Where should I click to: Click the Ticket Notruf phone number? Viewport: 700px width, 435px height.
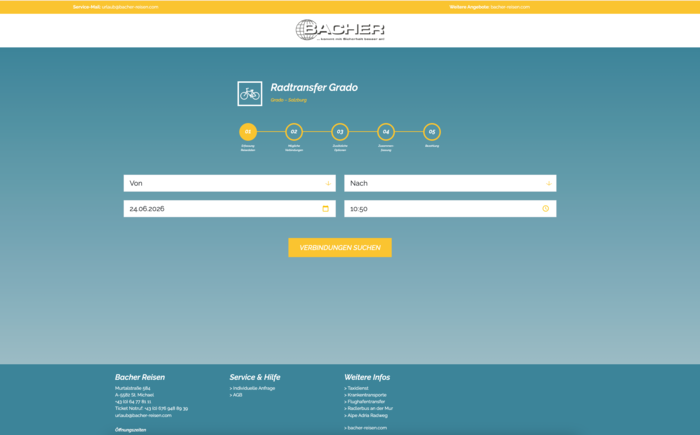click(166, 408)
